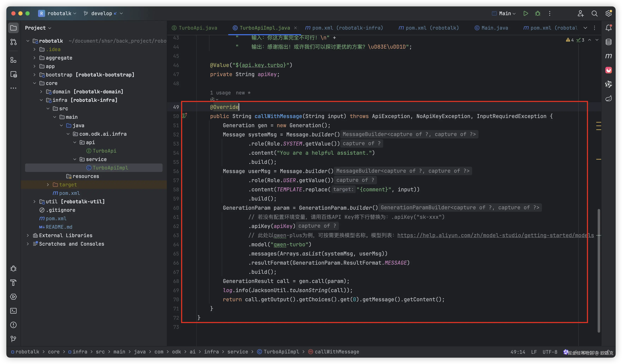Run the Main configuration with play icon
Viewport: 622px width, 364px height.
526,13
